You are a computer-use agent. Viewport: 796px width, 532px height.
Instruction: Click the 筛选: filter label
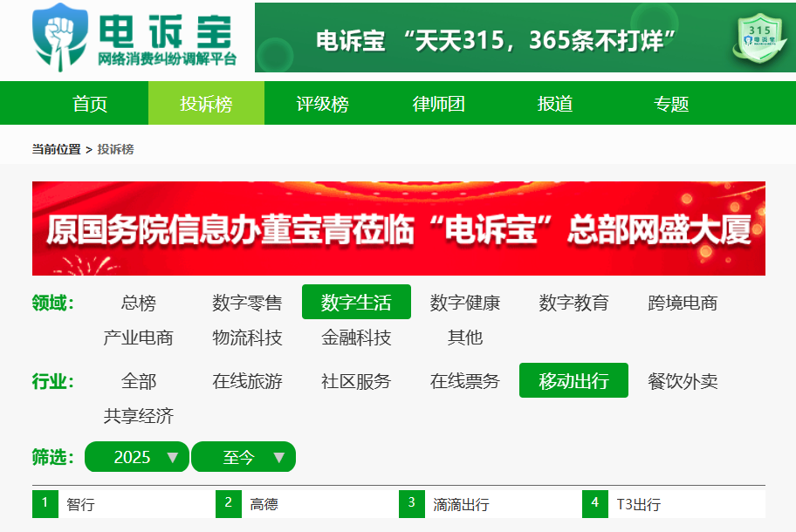coord(53,457)
